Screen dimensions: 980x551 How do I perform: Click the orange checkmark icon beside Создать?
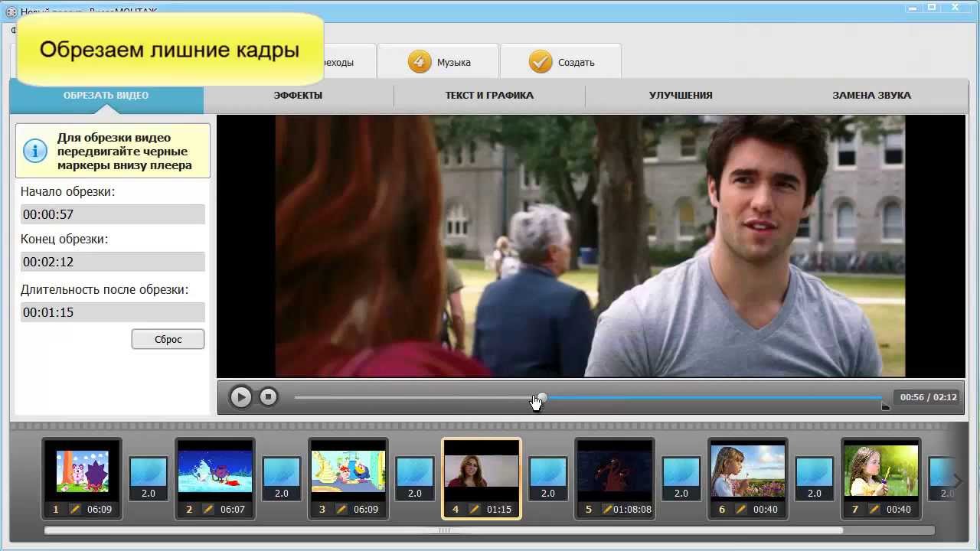(541, 62)
